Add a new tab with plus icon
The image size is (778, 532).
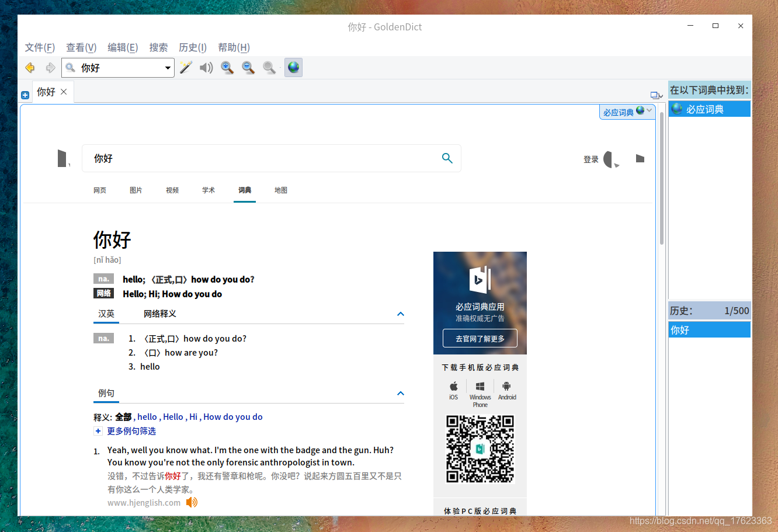coord(25,95)
